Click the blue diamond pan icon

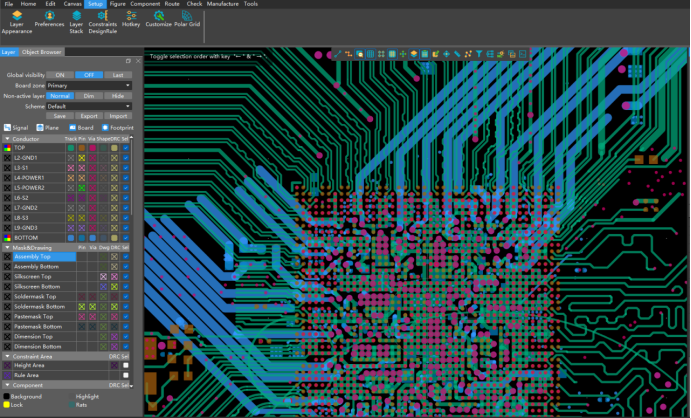coord(446,54)
